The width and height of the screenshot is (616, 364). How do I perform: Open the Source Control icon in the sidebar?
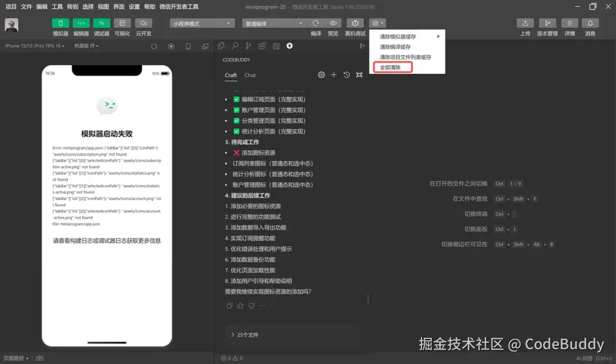(x=247, y=46)
